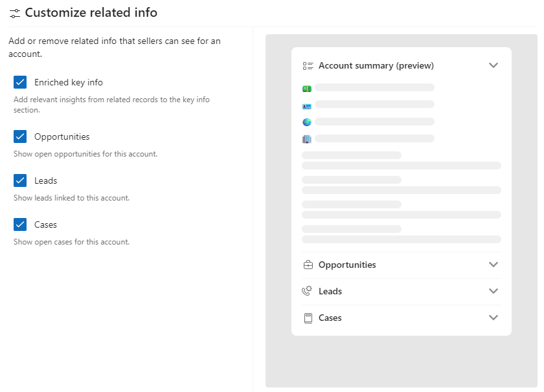Click the ID card icon in preview
544x392 pixels.
pos(307,105)
